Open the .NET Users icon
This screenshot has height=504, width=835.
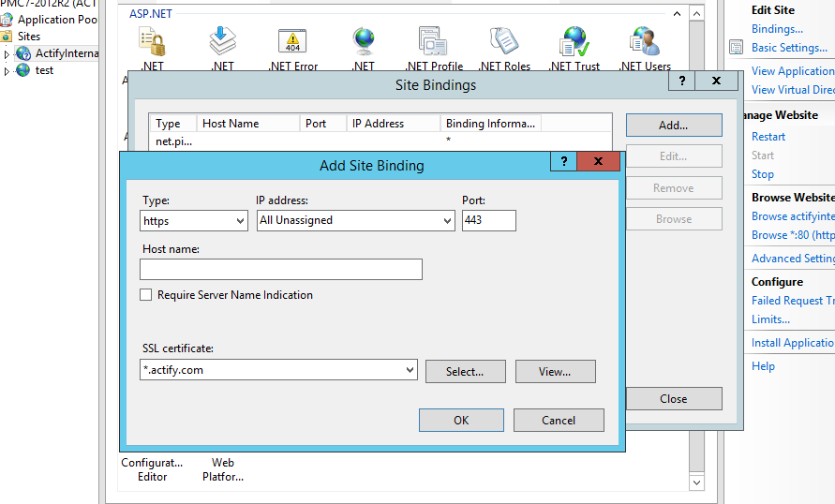pyautogui.click(x=645, y=43)
